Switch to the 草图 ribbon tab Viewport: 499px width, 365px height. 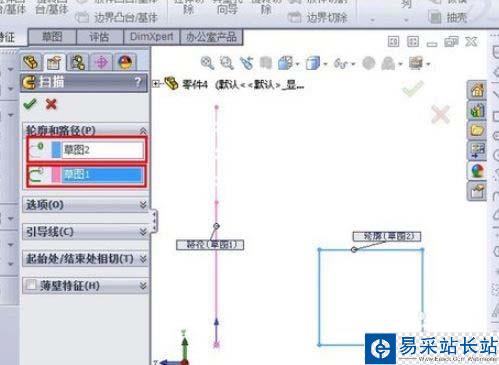(x=52, y=37)
